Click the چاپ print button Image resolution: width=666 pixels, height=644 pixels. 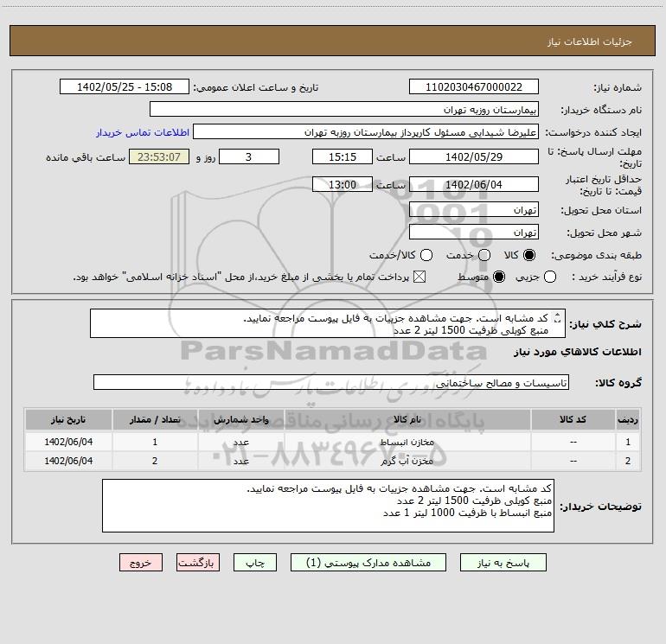tap(255, 563)
